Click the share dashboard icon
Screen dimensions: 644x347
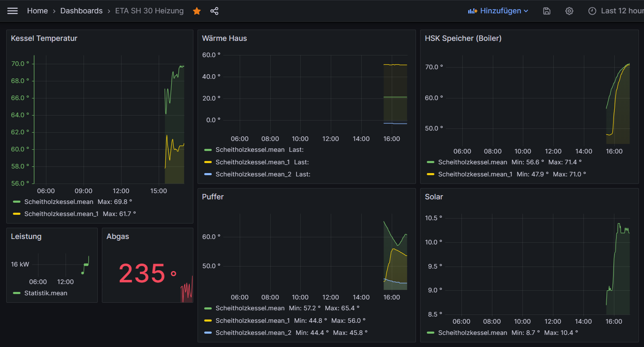pos(214,11)
